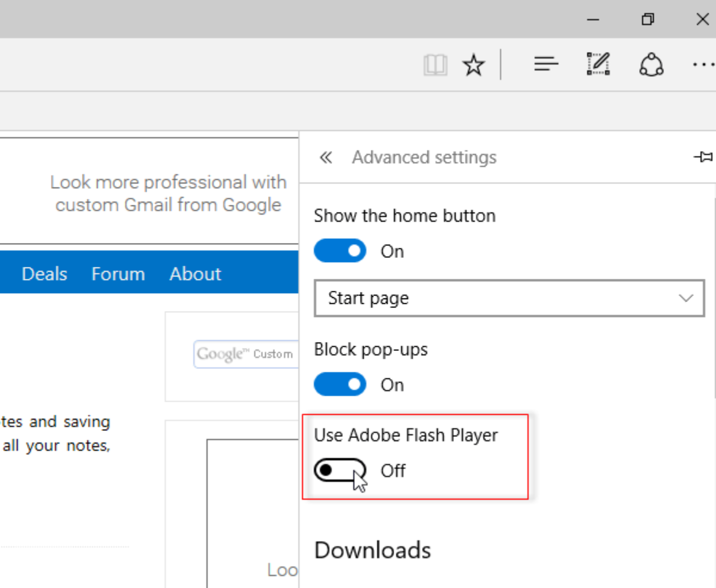Go to the Forum nav link

118,274
